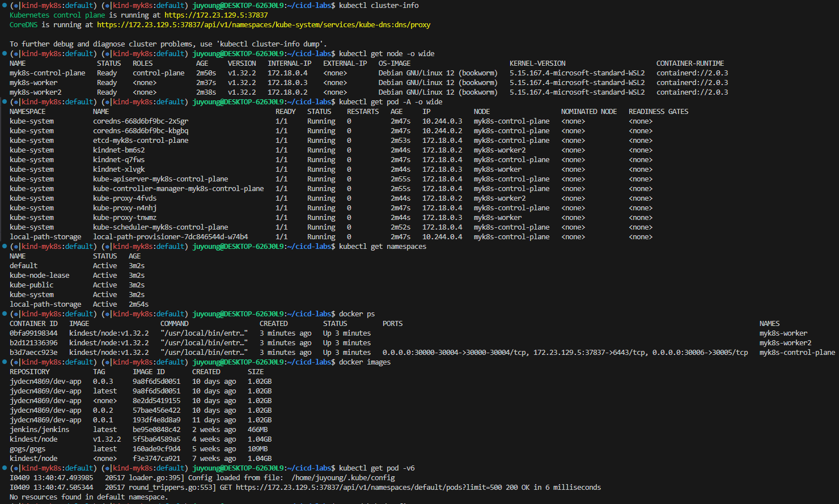Select the kindnet-xlvgk pod name
839x504 pixels.
(119, 170)
